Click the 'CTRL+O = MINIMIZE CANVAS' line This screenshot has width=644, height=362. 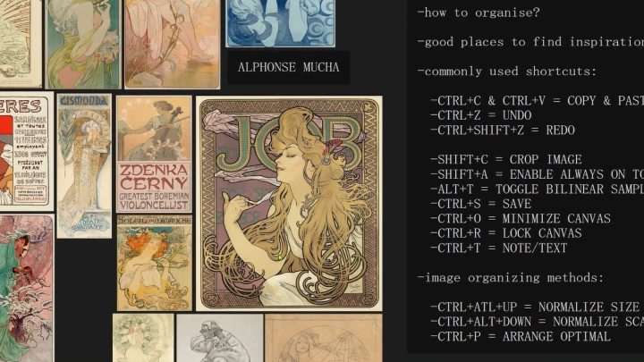point(521,219)
